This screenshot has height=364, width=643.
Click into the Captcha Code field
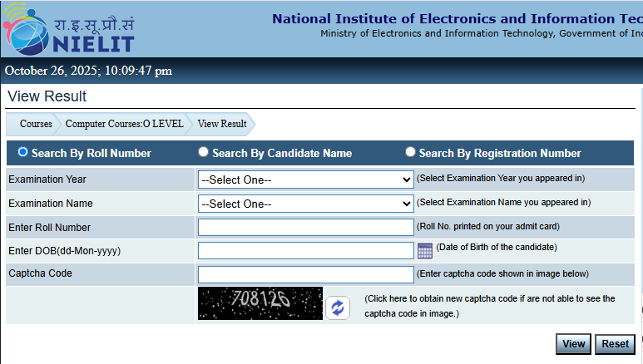tap(305, 274)
